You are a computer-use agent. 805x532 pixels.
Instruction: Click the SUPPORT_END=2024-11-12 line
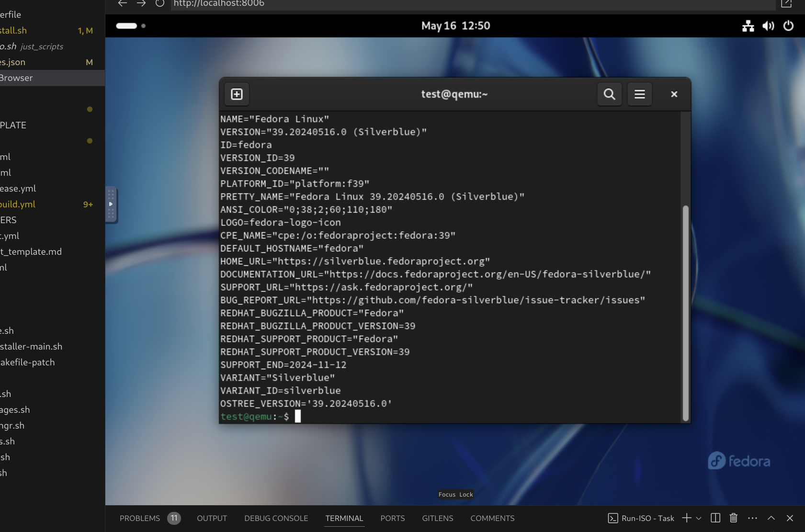(283, 365)
